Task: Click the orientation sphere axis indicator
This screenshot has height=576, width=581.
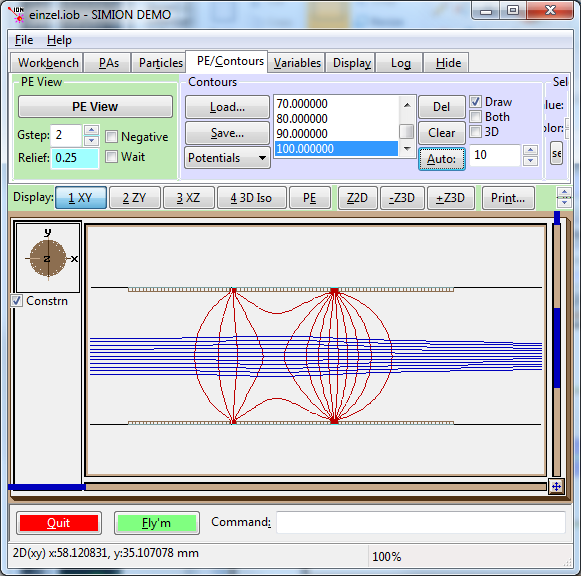Action: coord(48,258)
